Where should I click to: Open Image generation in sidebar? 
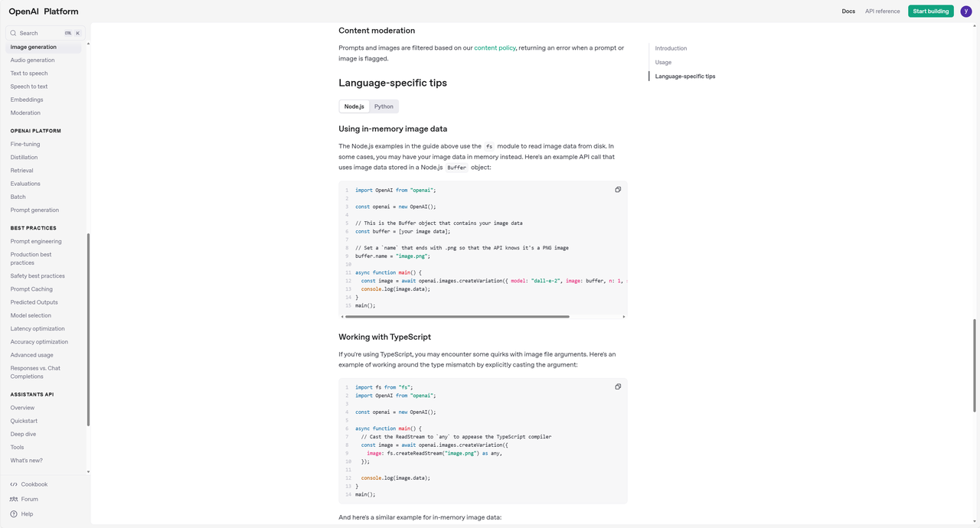tap(44, 47)
